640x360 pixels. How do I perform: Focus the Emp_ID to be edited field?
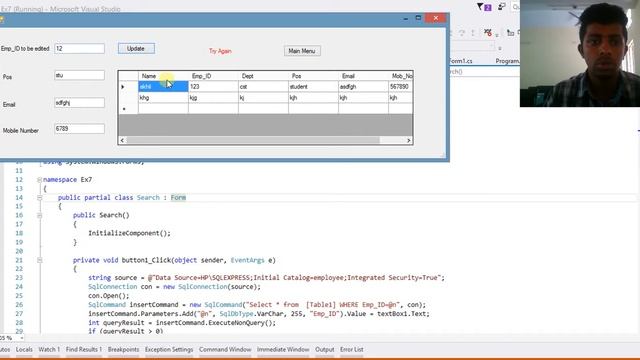[x=79, y=49]
